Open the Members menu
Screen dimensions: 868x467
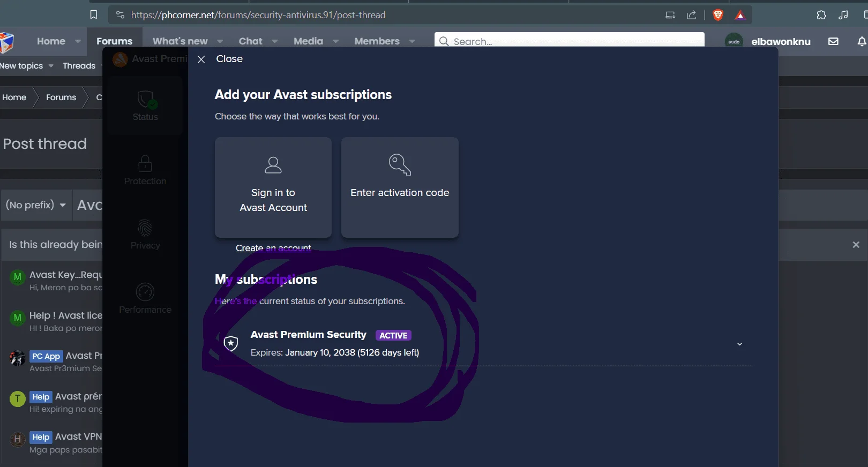pos(377,41)
